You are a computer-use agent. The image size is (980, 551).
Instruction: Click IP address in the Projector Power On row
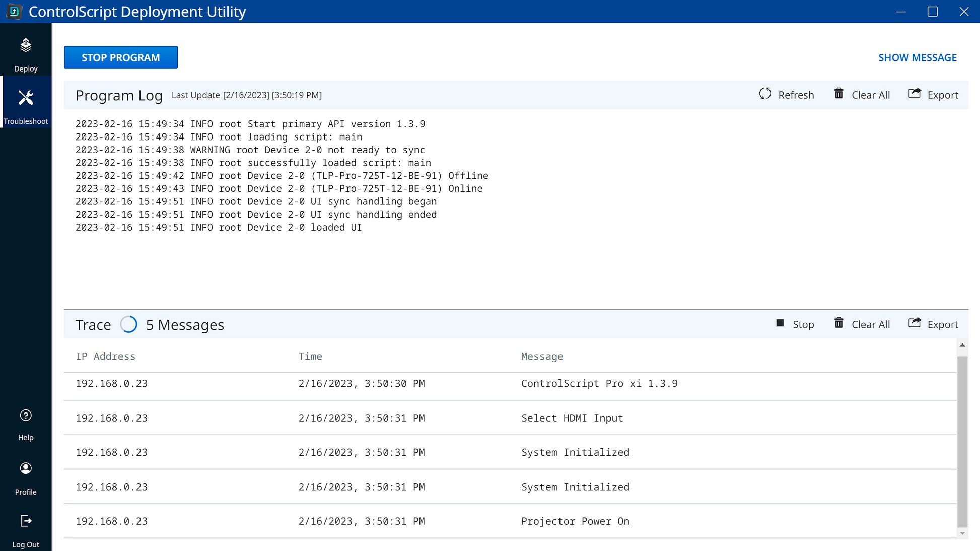pyautogui.click(x=112, y=521)
